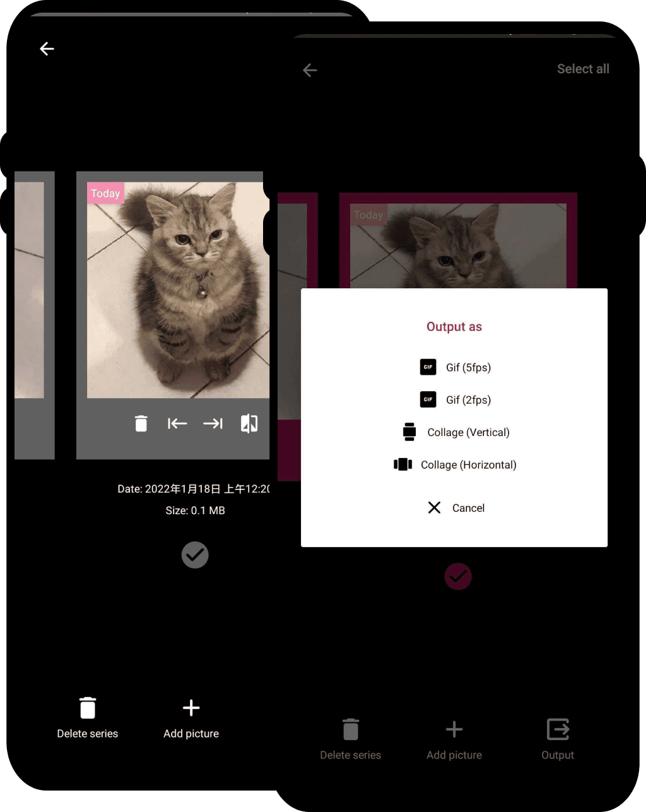Cancel the Output as dialog

pos(455,508)
